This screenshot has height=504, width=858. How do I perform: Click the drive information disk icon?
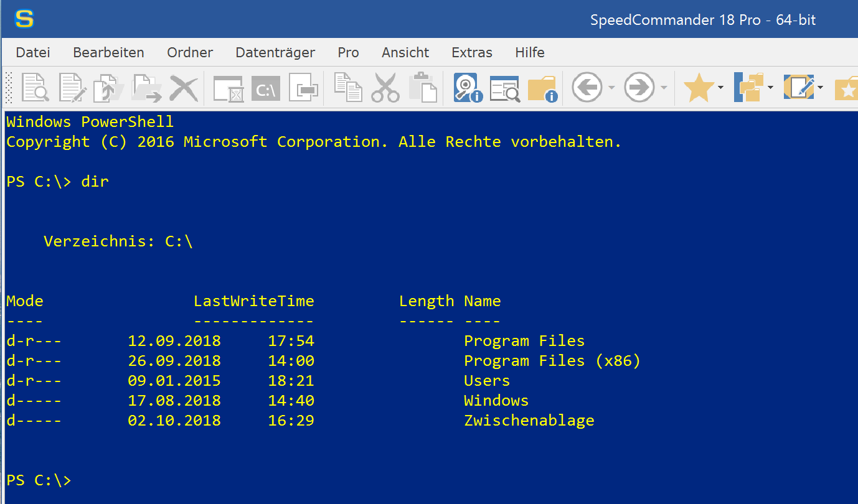[x=468, y=88]
